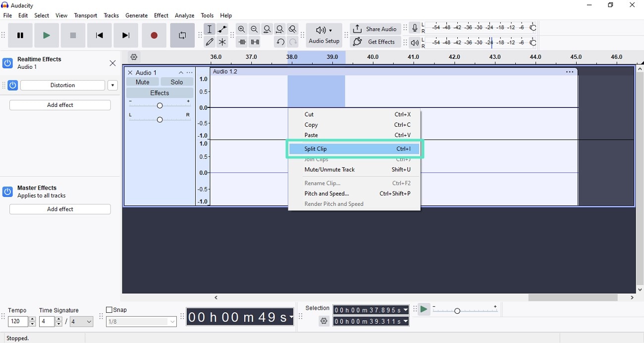
Task: Close the Audio 1 track
Action: point(130,73)
